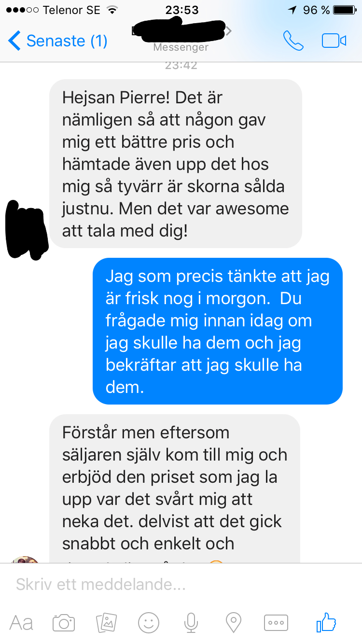
Task: Start a video call with the camera icon
Action: click(334, 41)
